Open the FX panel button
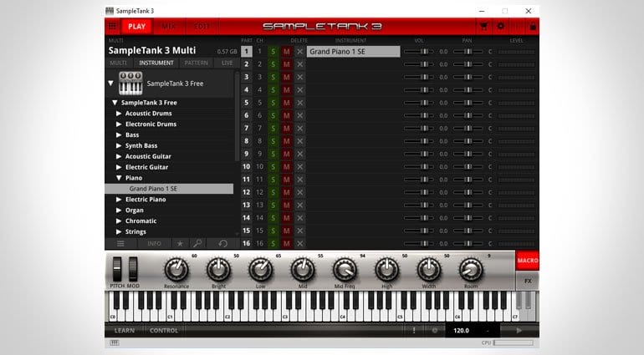This screenshot has height=355, width=644. (528, 281)
